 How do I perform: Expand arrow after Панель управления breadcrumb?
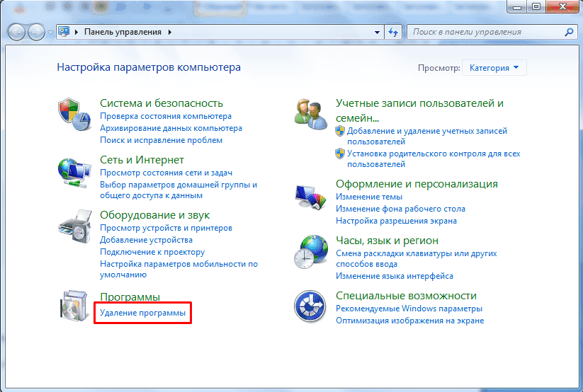[x=170, y=32]
